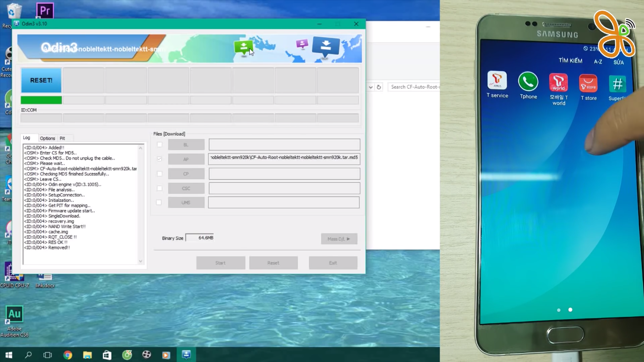The image size is (644, 362).
Task: Click log line "<ID:0/004> NAND Write Start!!"
Action: point(55,227)
